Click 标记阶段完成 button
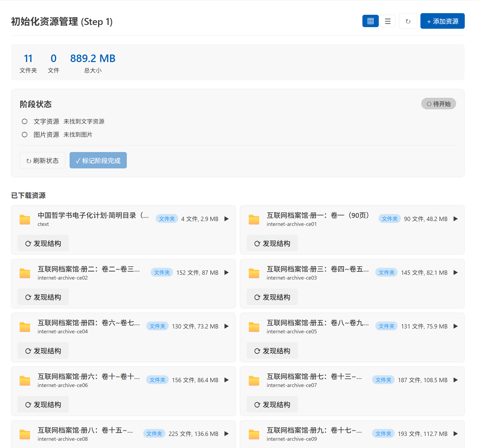Viewport: 479px width, 448px height. click(98, 160)
